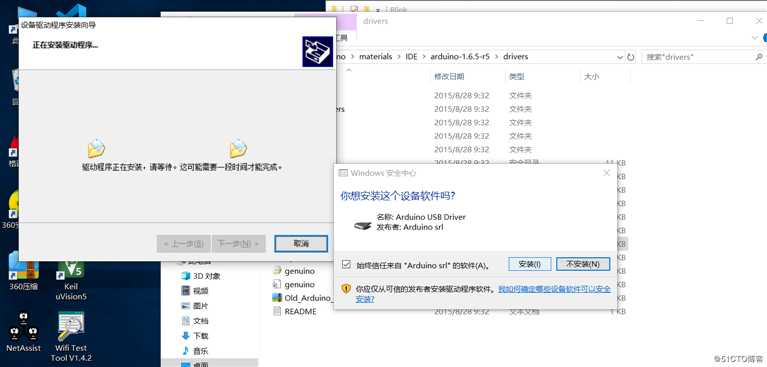Select 文档 folder in Explorer sidebar

[195, 321]
